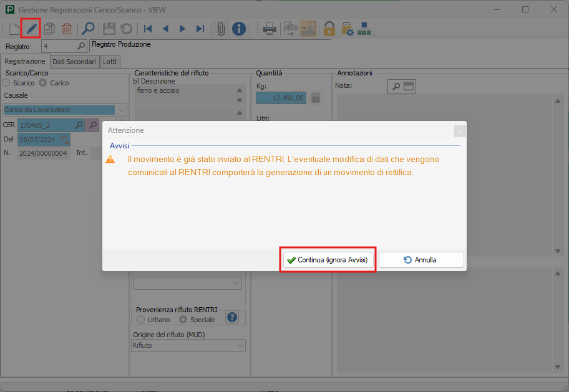569x392 pixels.
Task: Open the blue info icon
Action: (238, 28)
